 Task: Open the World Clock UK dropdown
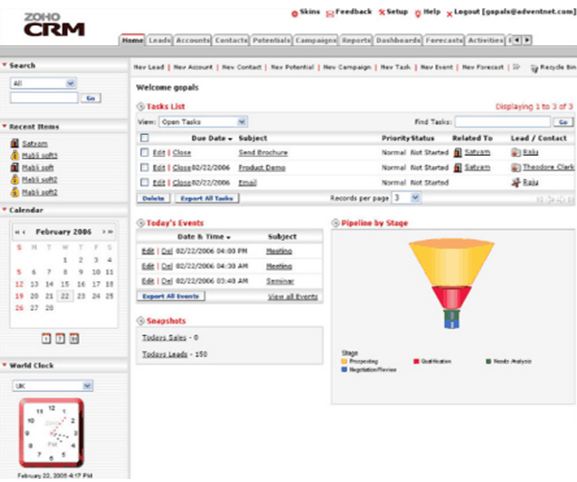tap(53, 386)
